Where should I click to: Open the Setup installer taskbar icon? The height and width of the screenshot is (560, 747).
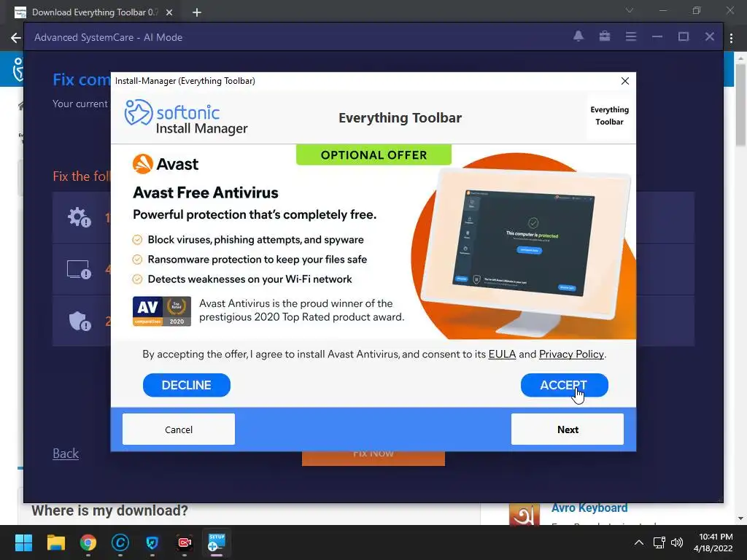tap(217, 542)
